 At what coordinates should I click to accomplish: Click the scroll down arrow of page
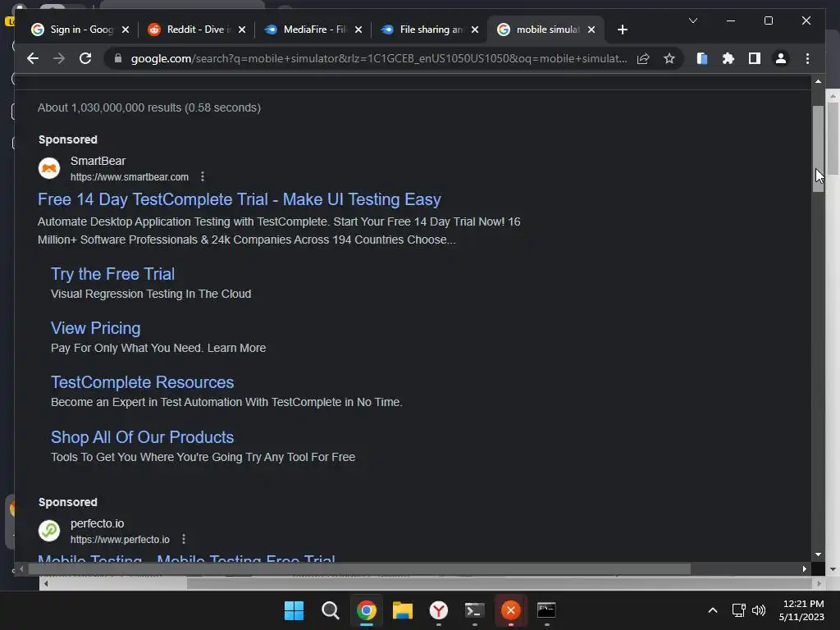click(x=818, y=555)
